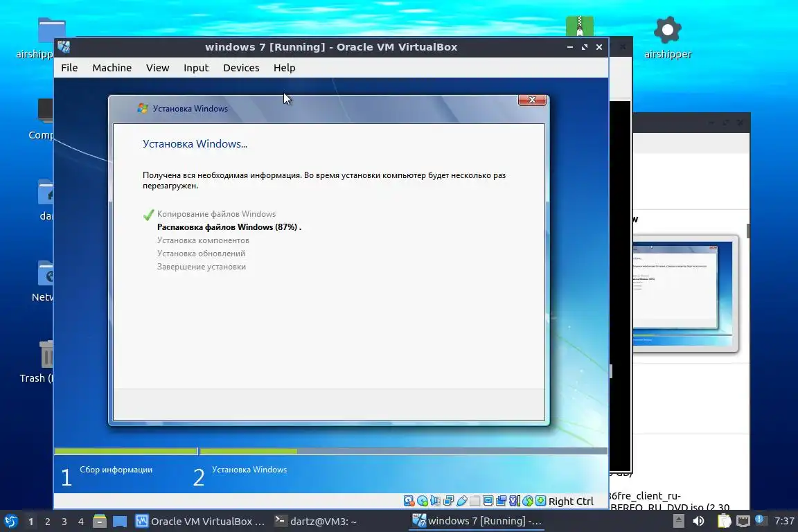Open the Input menu
This screenshot has width=798, height=532.
click(x=196, y=68)
